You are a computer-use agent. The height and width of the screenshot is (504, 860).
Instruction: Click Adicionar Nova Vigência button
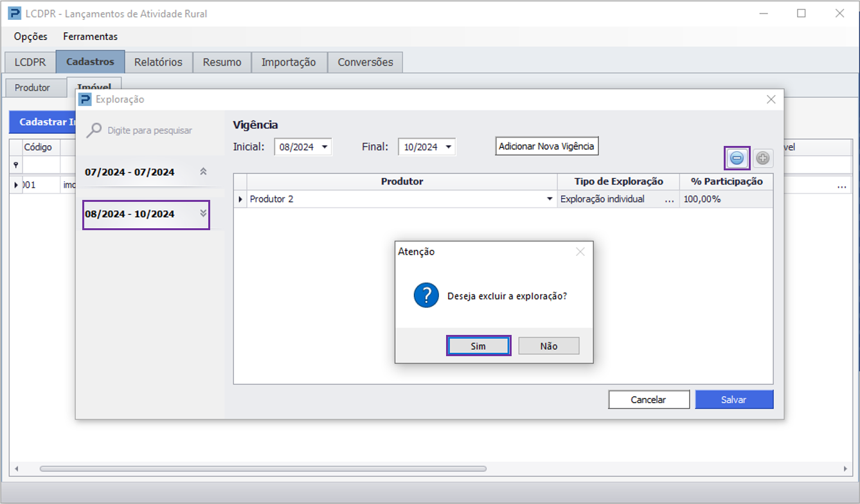pos(547,146)
